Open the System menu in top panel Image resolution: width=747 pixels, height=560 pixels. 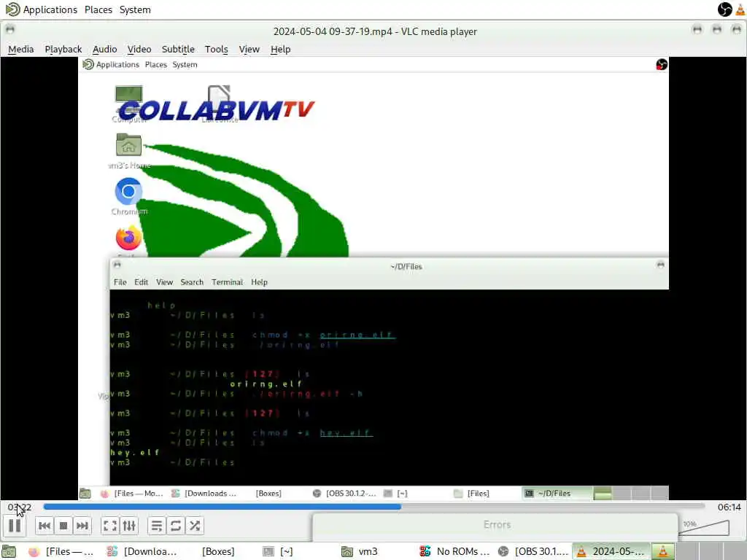135,9
